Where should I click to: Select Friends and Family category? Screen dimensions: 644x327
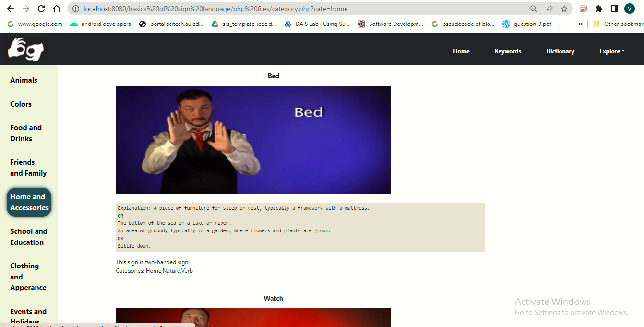[x=28, y=168]
